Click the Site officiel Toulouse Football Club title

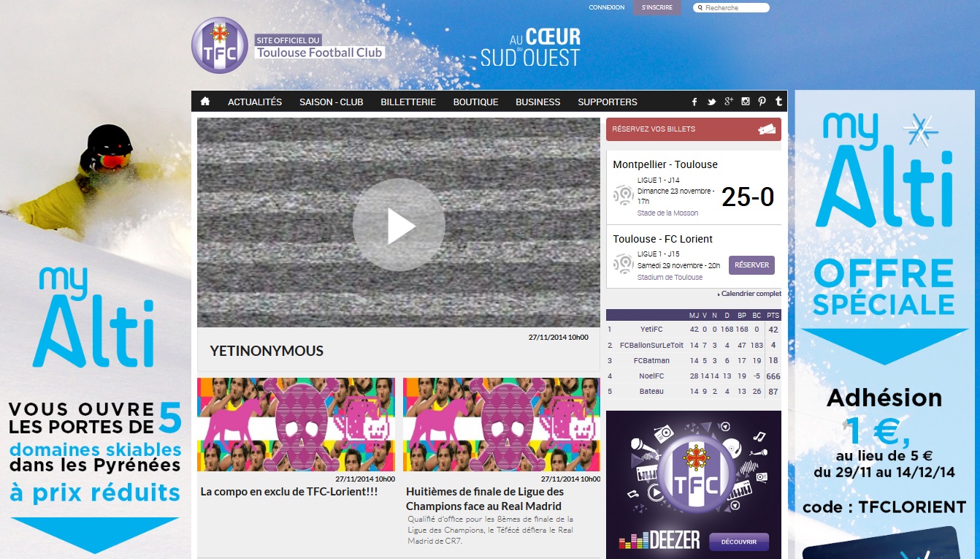click(x=319, y=47)
